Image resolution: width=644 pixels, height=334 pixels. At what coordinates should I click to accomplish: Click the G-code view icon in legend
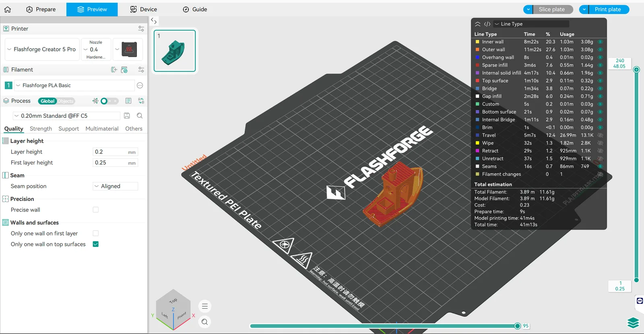[487, 24]
